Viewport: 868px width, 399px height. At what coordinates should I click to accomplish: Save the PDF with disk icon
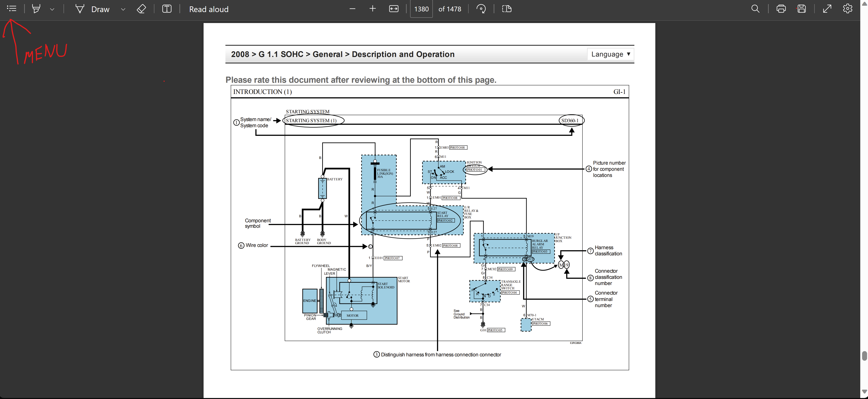(x=802, y=9)
